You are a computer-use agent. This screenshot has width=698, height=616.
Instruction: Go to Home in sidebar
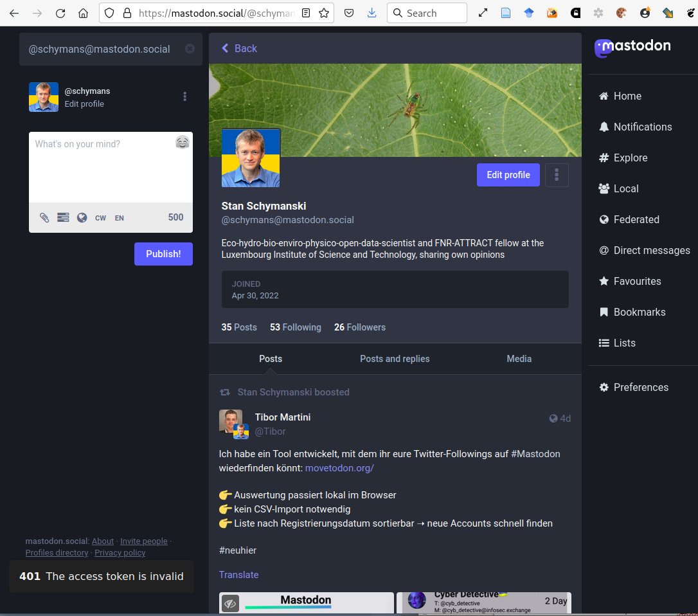click(620, 96)
